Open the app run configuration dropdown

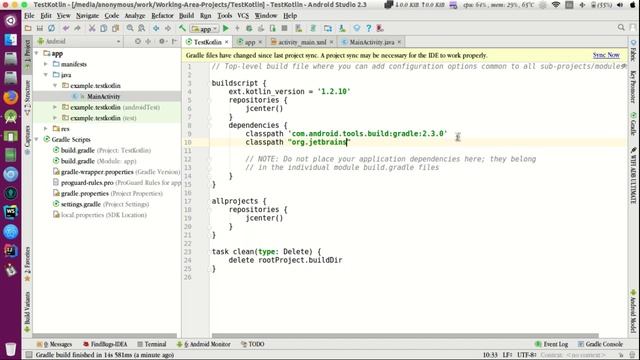pos(204,29)
